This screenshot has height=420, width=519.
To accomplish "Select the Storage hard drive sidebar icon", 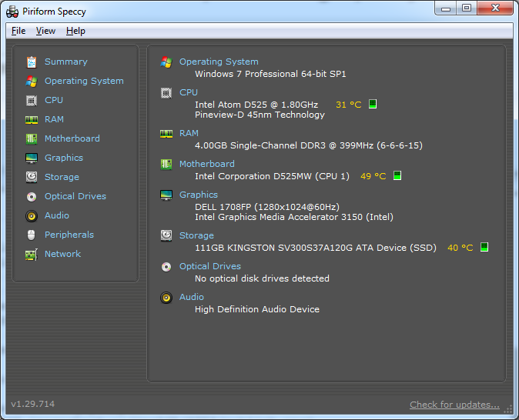I will click(32, 177).
